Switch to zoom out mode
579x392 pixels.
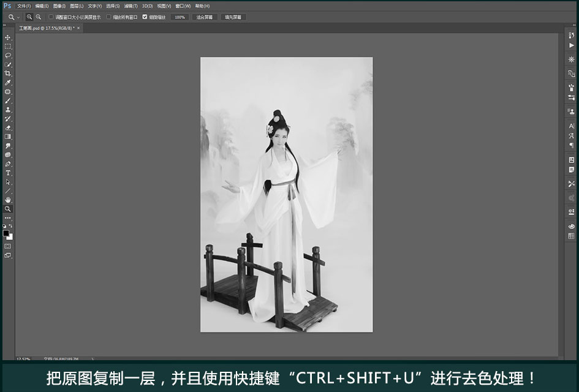point(39,17)
